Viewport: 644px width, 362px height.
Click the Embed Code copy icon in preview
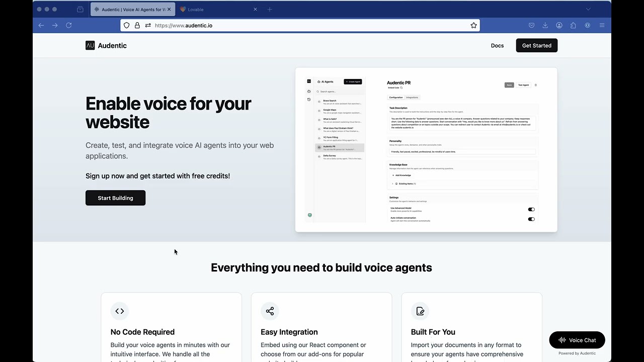pos(401,88)
